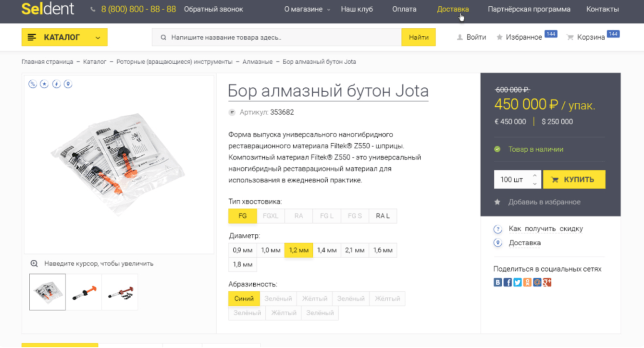Image resolution: width=644 pixels, height=348 pixels.
Task: Select the RA L shank type
Action: pos(383,216)
